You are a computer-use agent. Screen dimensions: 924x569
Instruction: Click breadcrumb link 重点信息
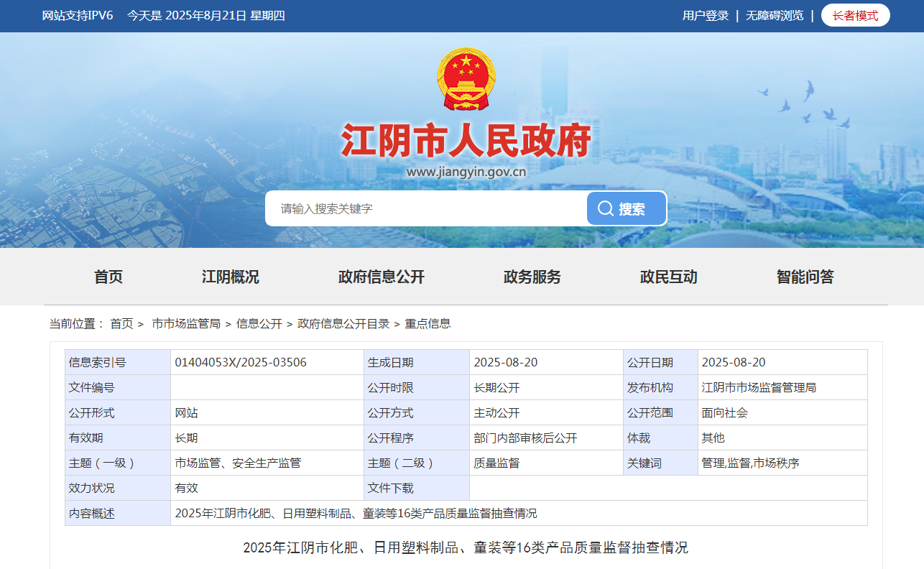pyautogui.click(x=428, y=323)
